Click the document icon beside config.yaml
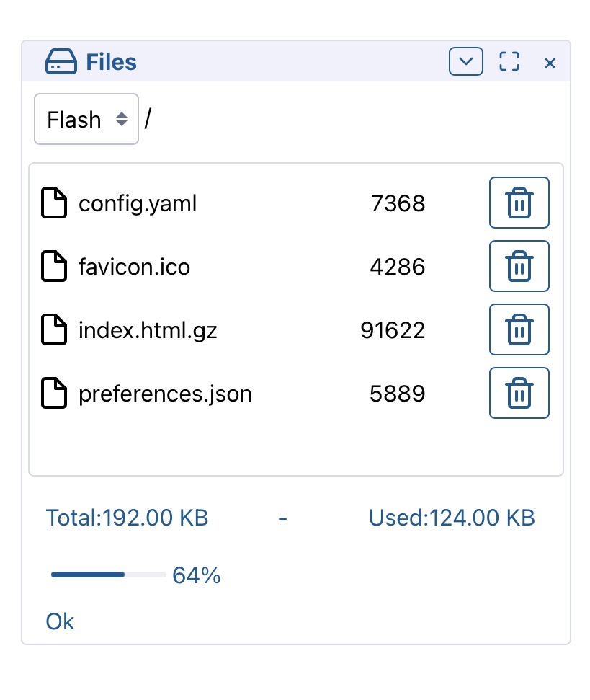This screenshot has height=700, width=590. (54, 203)
